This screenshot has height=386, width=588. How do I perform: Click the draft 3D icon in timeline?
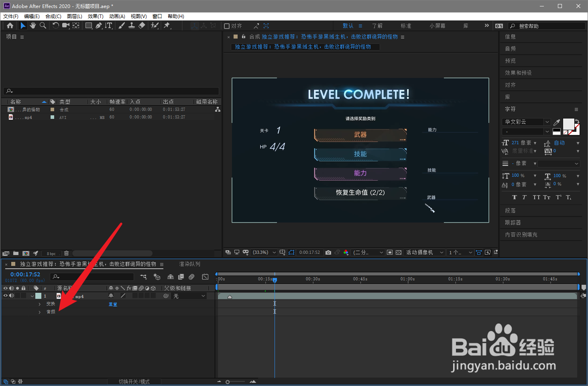point(157,277)
